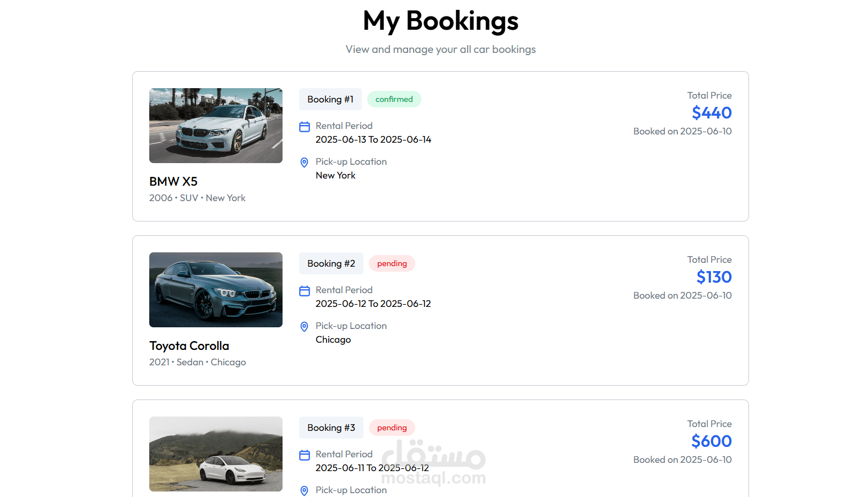
Task: Click the Booking #1 label
Action: tap(330, 99)
